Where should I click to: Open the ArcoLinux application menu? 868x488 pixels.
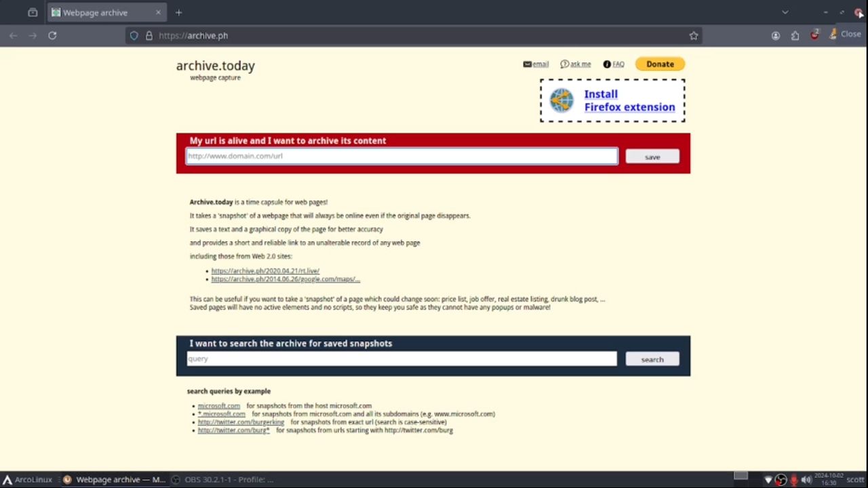coord(27,479)
